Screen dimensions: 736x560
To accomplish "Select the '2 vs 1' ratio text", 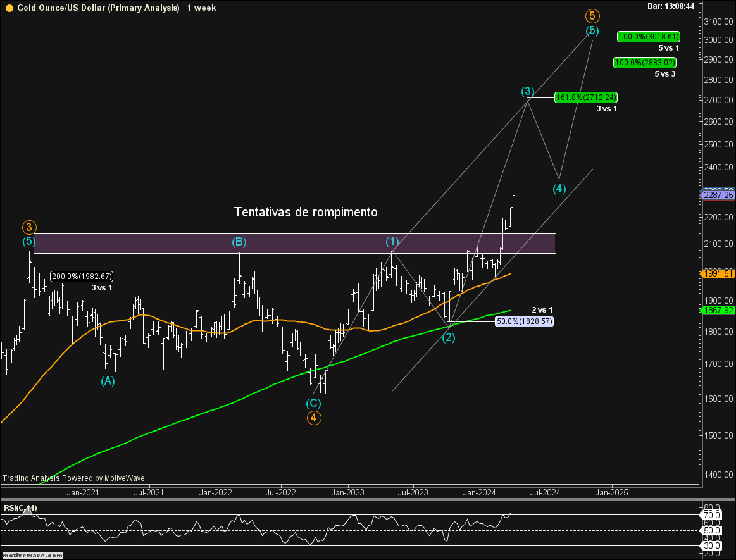I will click(x=542, y=310).
